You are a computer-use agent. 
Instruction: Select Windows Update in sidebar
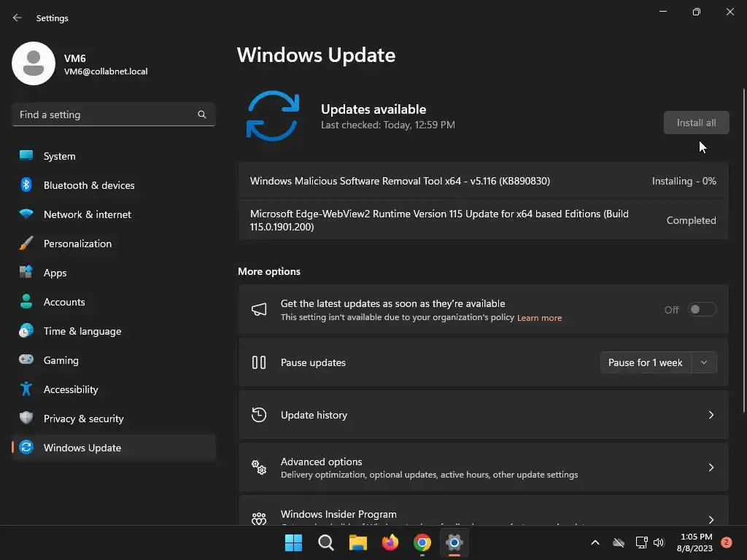pos(114,447)
